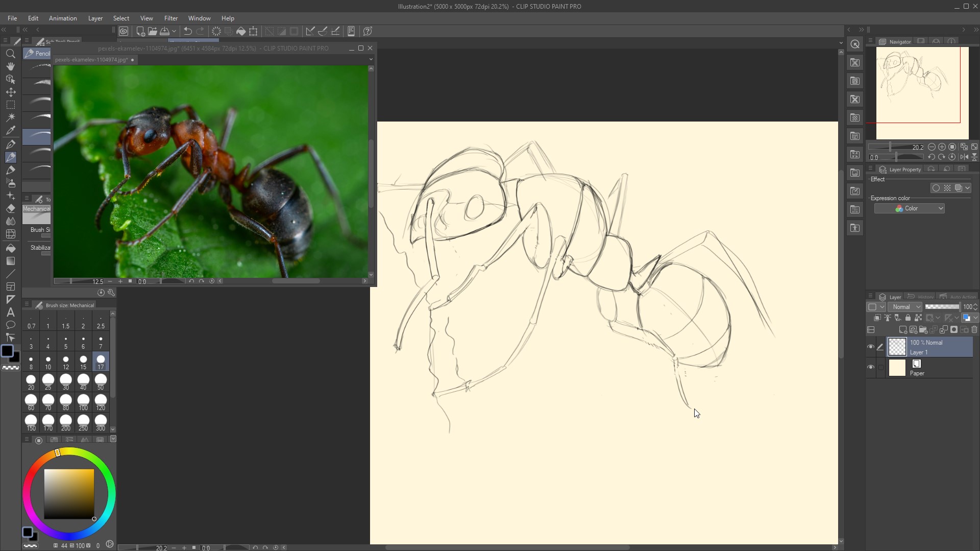Select the Pen tool in toolbox
The height and width of the screenshot is (551, 980).
[x=10, y=145]
